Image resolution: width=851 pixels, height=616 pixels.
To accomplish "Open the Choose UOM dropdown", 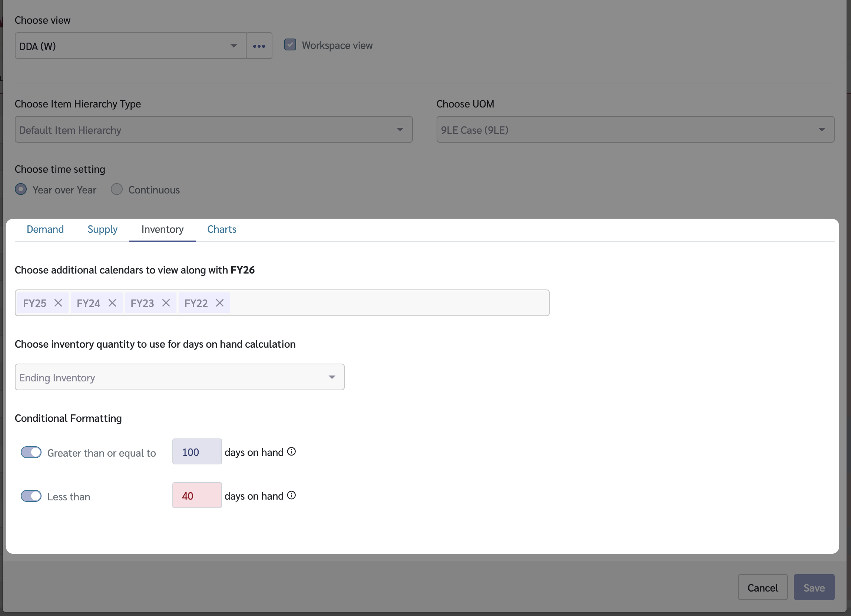I will tap(635, 130).
